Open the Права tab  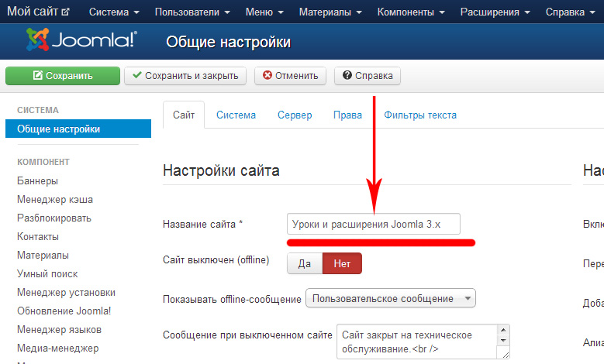coord(347,115)
